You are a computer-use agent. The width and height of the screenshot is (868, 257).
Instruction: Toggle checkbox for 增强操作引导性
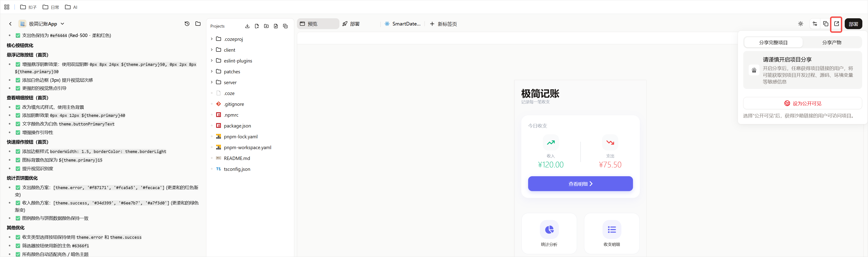(18, 132)
